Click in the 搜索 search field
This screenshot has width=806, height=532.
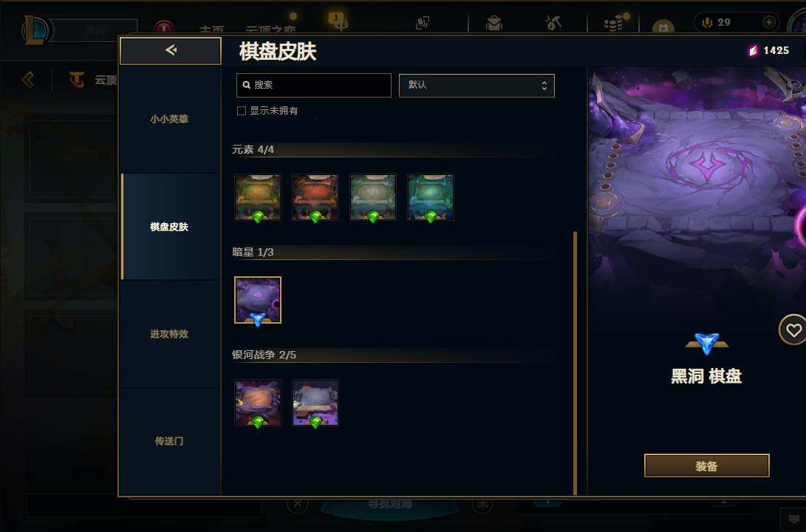pos(313,85)
